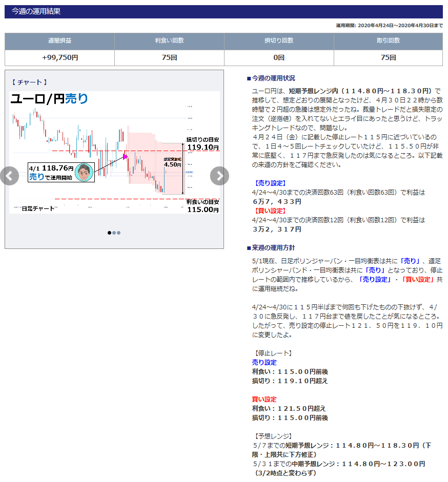Click the ■来週の運用方針 heading
This screenshot has width=448, height=482.
pyautogui.click(x=271, y=248)
